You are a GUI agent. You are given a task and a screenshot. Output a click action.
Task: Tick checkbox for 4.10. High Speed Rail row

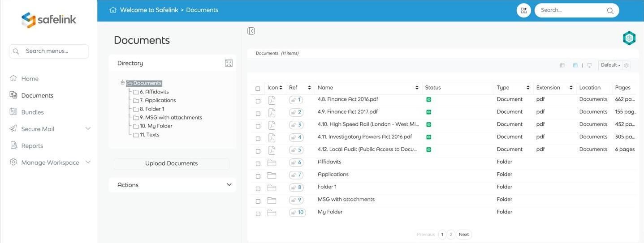pos(258,126)
